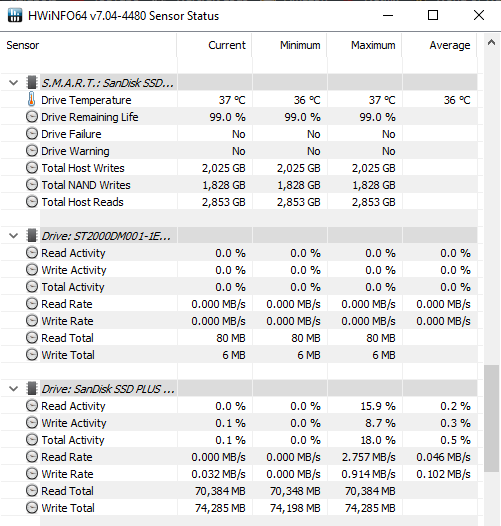Click the chip icon beside Drive: ST2000DM001
Screen dimensions: 501x526
[32, 235]
